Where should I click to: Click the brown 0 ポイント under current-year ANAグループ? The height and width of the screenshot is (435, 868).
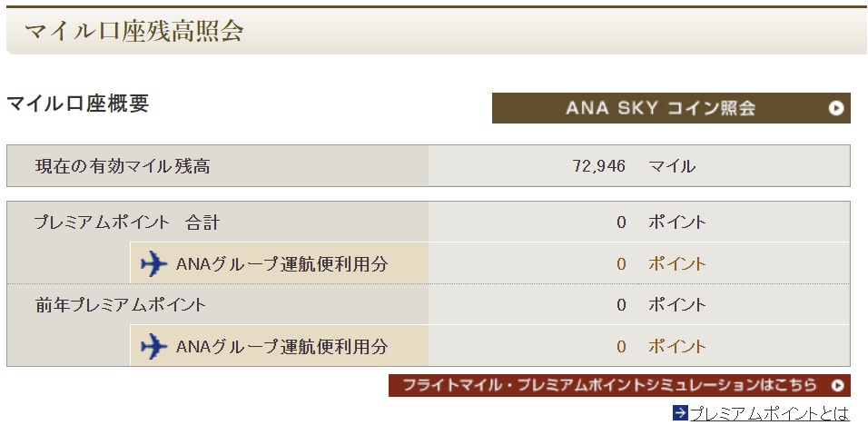(x=662, y=264)
